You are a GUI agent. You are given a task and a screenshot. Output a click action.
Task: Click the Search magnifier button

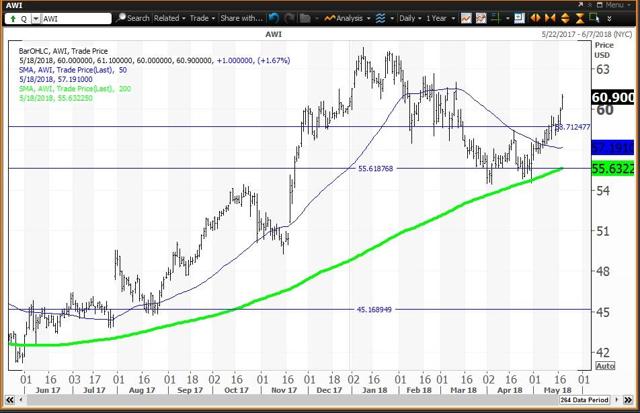(133, 18)
